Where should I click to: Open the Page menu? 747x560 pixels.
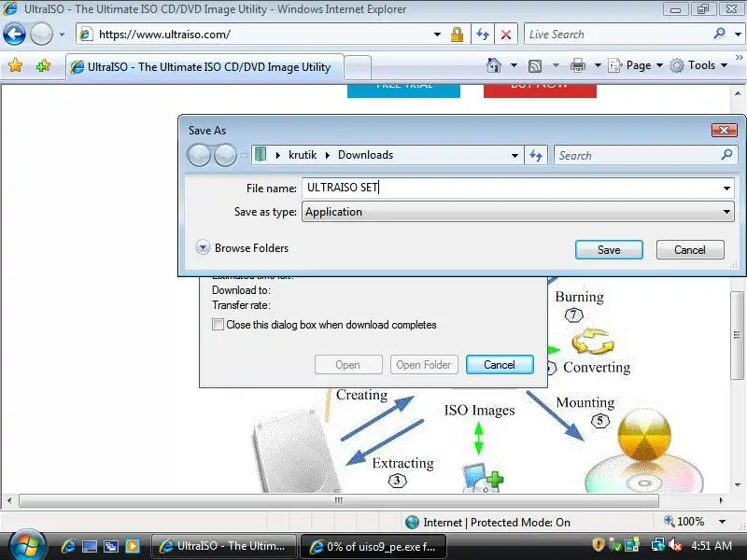point(636,65)
